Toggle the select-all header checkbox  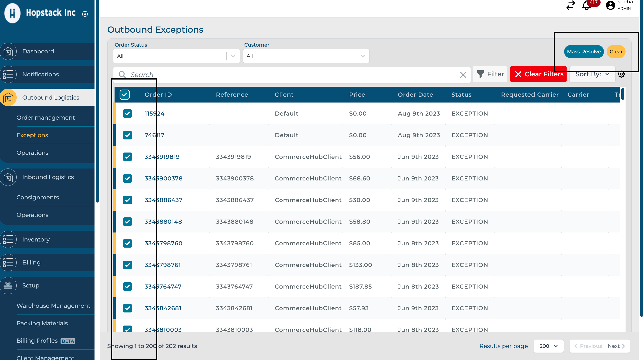124,95
